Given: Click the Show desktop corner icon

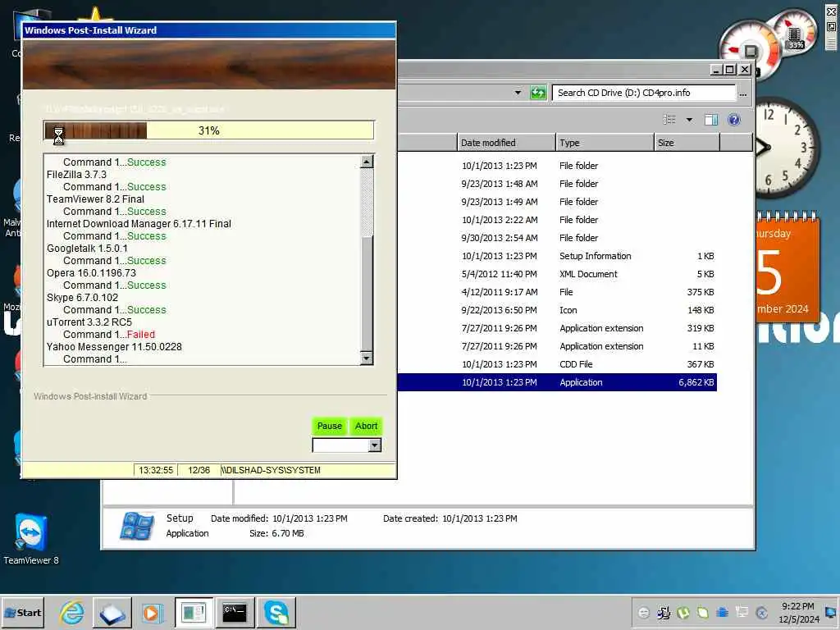Looking at the screenshot, I should [x=831, y=612].
